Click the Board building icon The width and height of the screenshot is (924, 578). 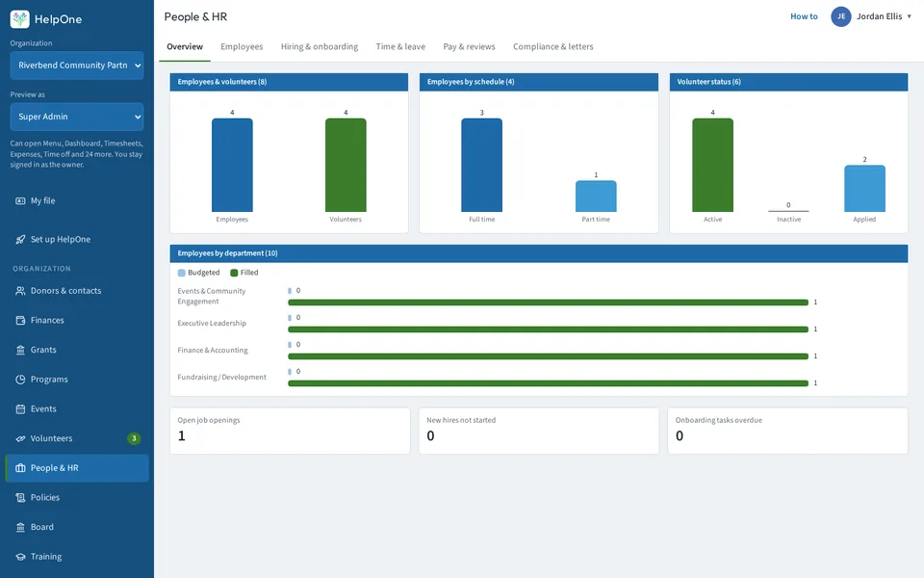click(x=20, y=527)
